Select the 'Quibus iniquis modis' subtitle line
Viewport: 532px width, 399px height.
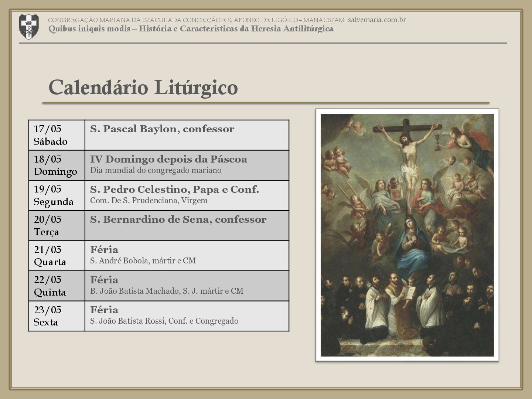coord(191,29)
